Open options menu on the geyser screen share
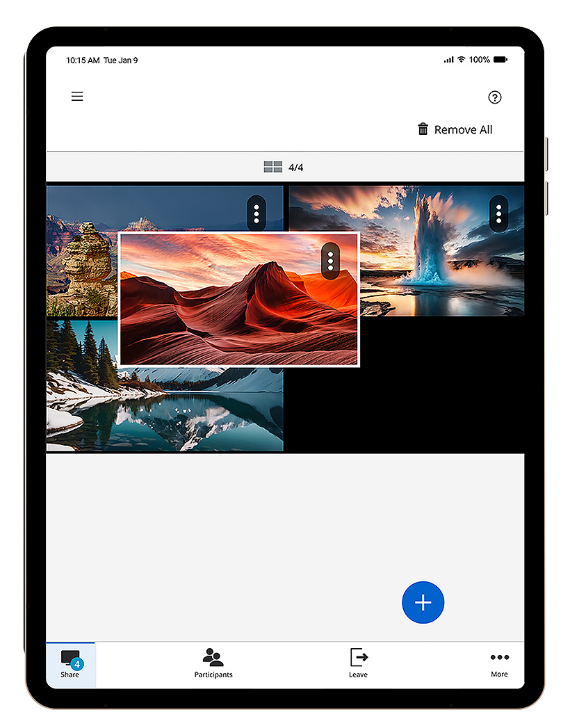Screen dimensions: 570x728 click(499, 213)
